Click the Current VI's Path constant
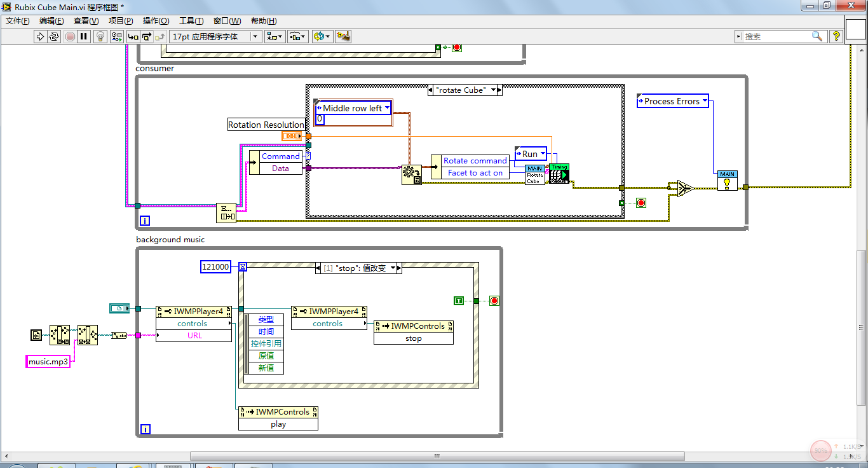Screen dimensions: 868x468 click(36, 334)
